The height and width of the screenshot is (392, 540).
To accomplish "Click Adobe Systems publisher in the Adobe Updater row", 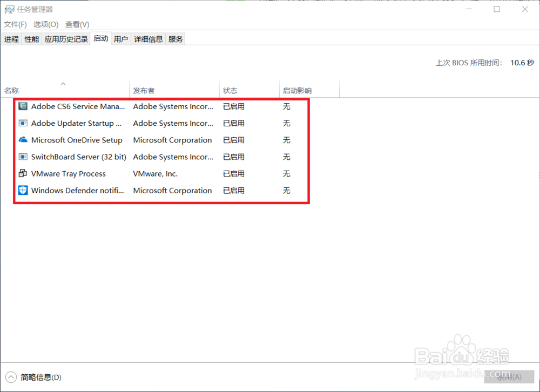I will click(x=173, y=123).
